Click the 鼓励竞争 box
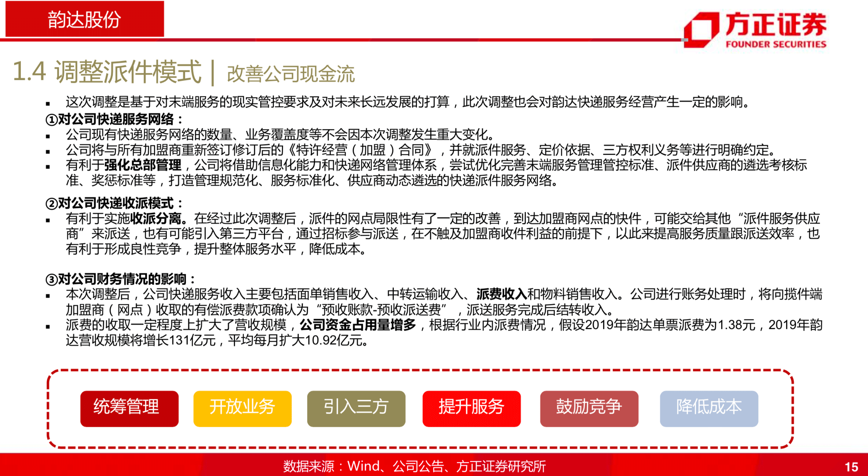 [x=589, y=409]
